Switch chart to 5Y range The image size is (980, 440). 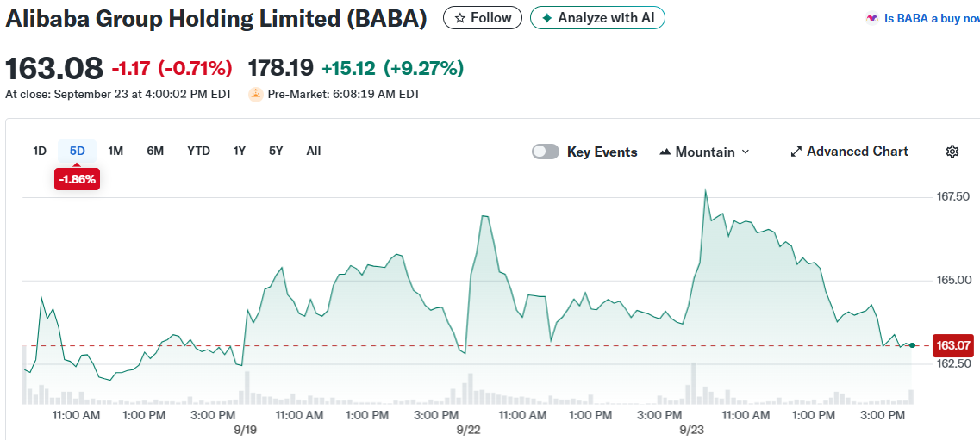click(x=276, y=151)
